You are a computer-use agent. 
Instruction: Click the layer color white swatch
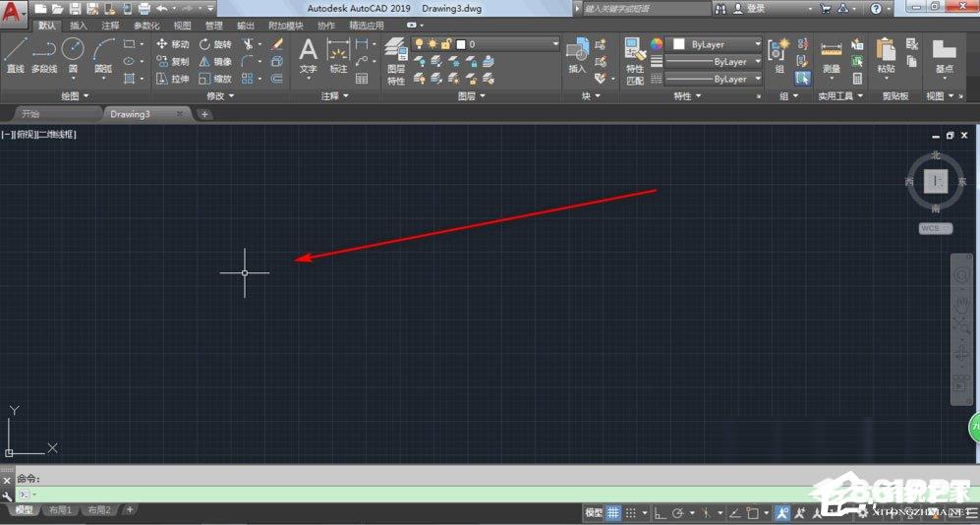[x=461, y=43]
